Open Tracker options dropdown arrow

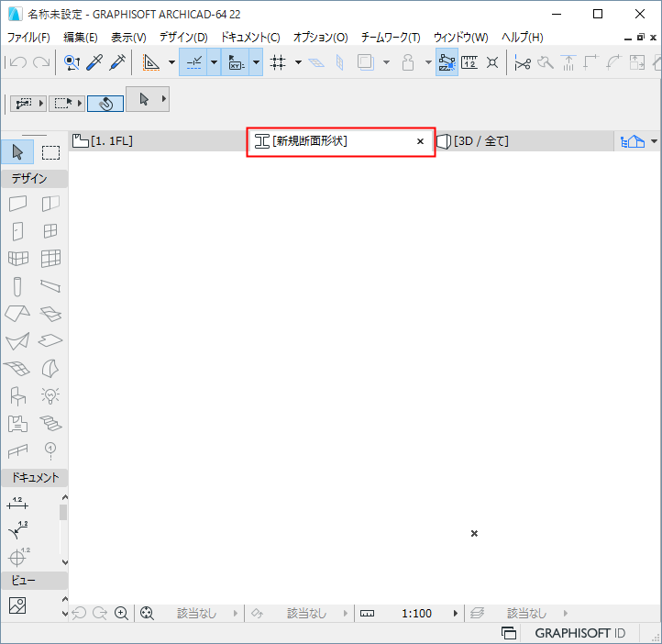click(256, 62)
